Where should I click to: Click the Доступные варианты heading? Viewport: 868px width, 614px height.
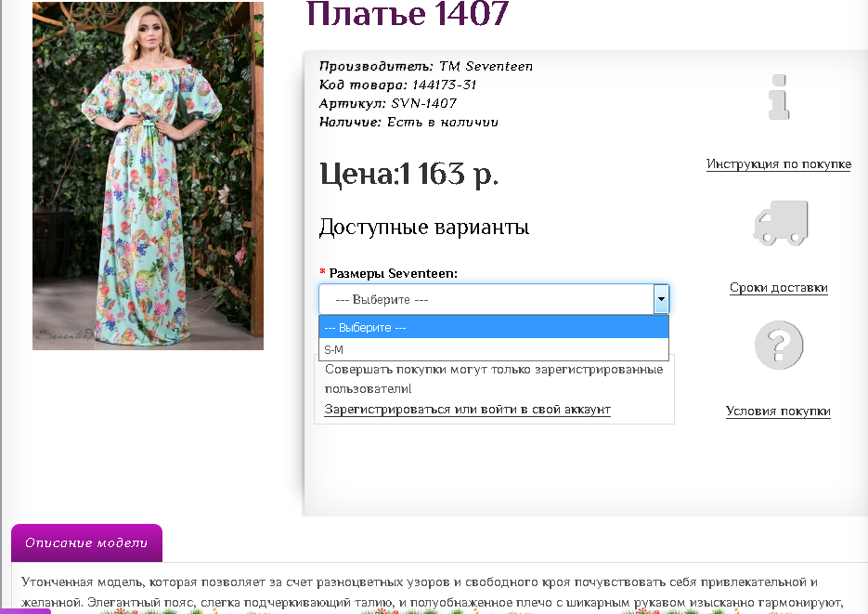(424, 227)
